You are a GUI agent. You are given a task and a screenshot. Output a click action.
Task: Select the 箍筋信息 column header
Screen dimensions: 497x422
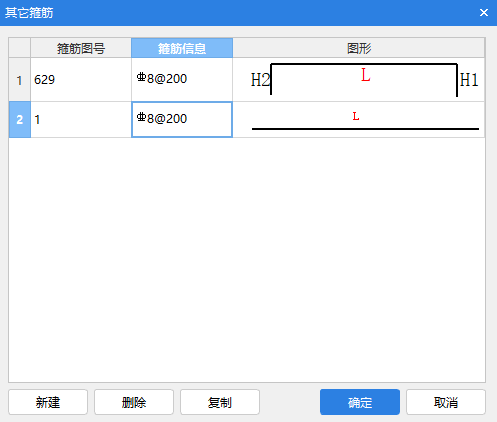point(182,48)
